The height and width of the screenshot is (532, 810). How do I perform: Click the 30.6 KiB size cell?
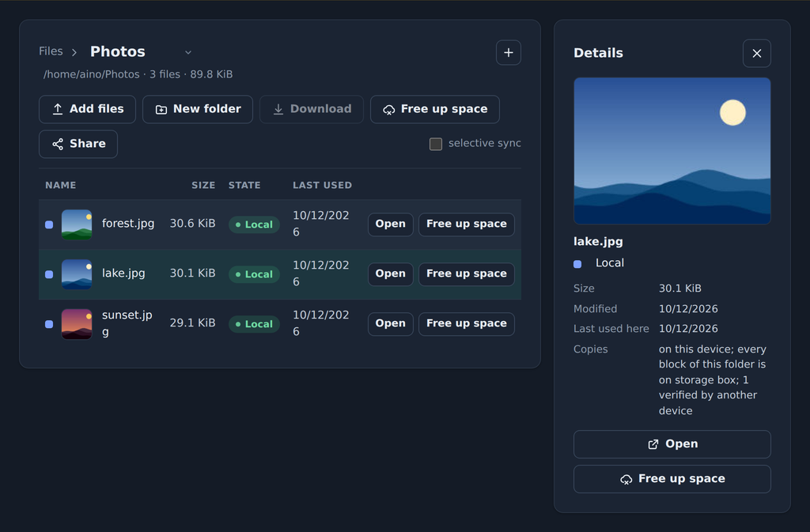[x=193, y=224]
